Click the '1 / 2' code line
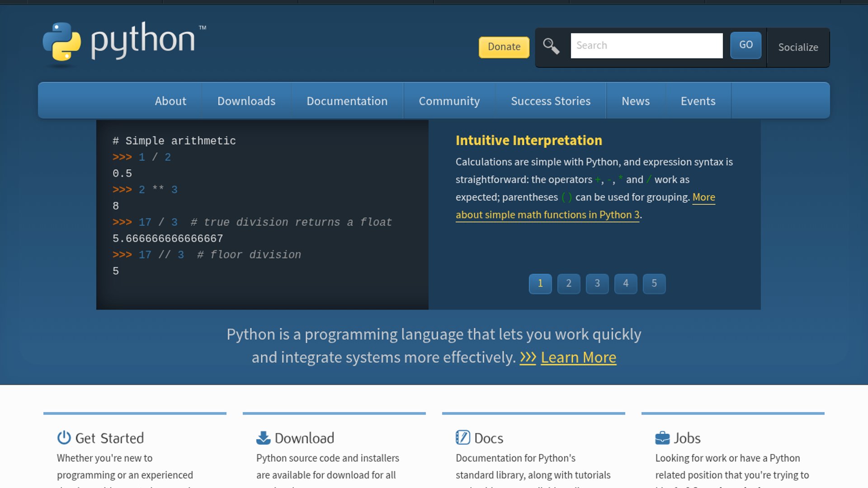This screenshot has height=488, width=868. 142,157
